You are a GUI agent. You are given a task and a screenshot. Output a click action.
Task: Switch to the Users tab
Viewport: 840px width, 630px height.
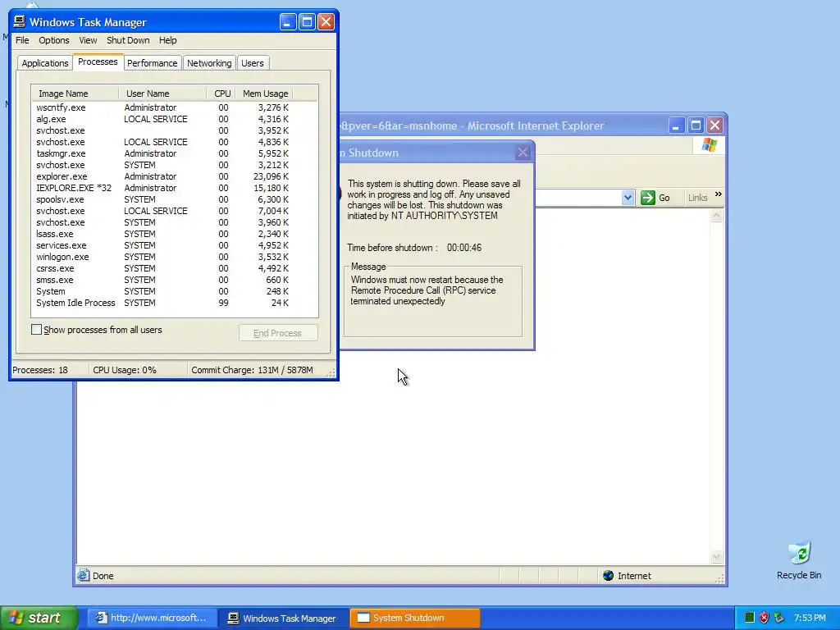pyautogui.click(x=253, y=63)
